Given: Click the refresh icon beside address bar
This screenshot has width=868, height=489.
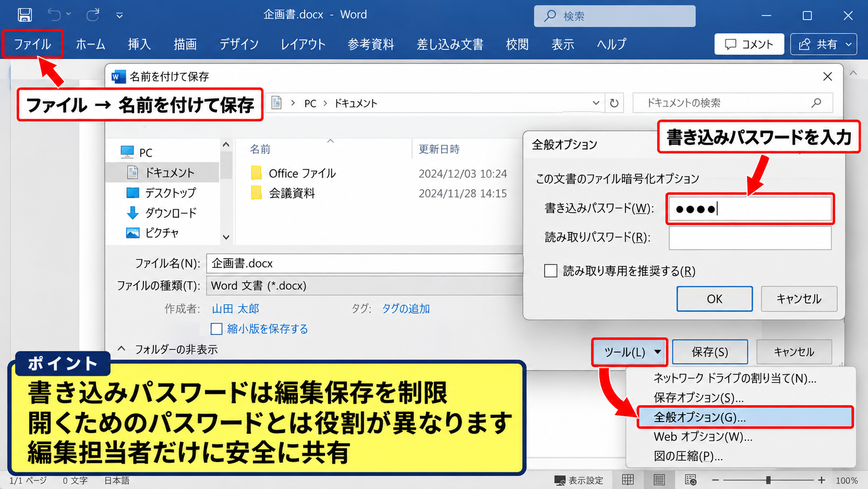Looking at the screenshot, I should tap(614, 103).
